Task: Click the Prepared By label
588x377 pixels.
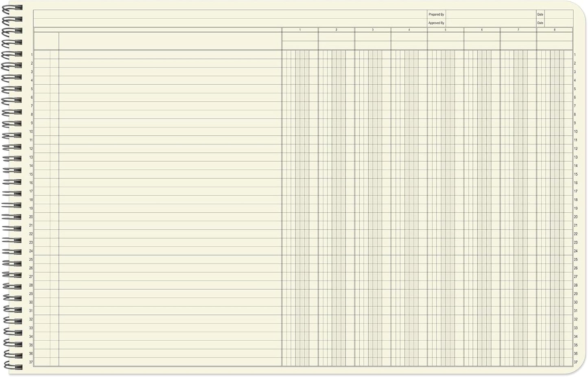Action: coord(436,14)
